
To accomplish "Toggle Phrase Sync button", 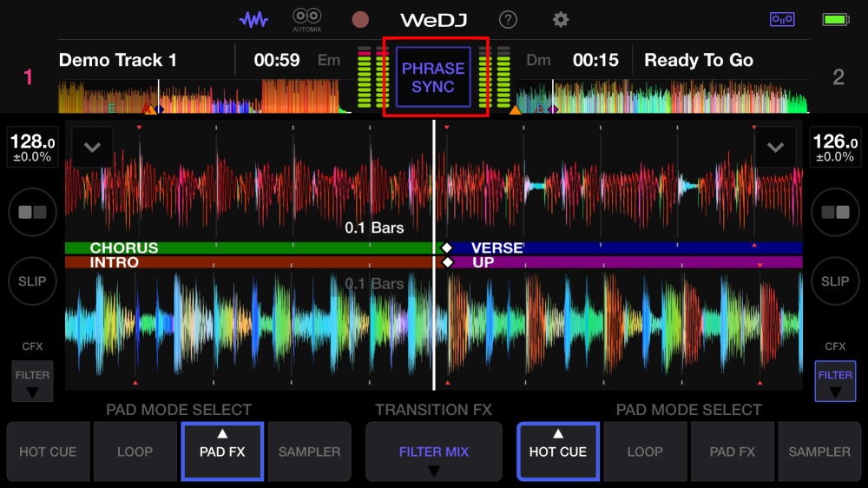I will coord(433,77).
